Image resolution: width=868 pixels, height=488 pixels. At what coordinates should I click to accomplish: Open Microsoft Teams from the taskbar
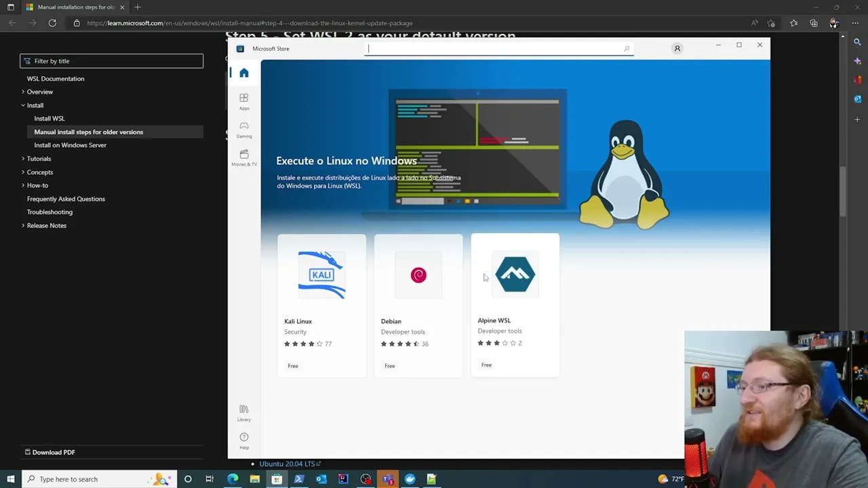[x=387, y=479]
